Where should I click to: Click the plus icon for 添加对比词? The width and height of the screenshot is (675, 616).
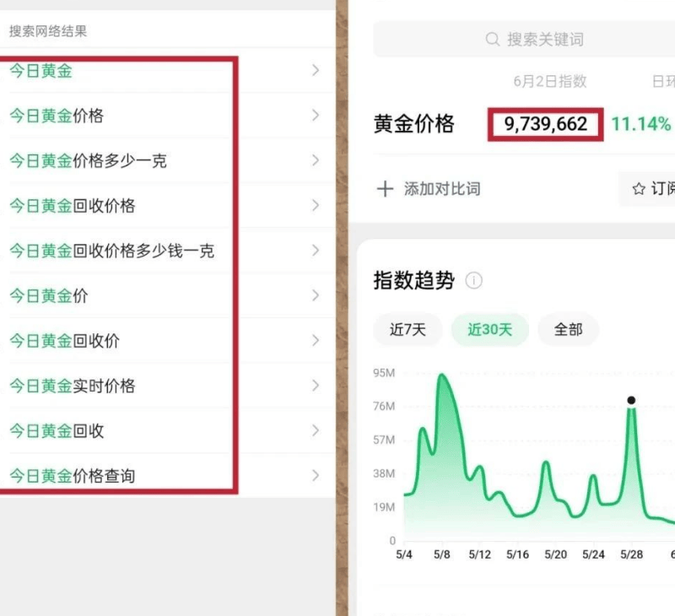coord(385,188)
